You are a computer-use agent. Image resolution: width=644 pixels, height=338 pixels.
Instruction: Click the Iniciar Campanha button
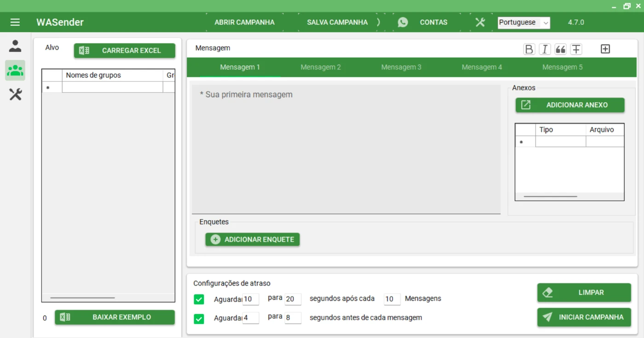coord(584,317)
